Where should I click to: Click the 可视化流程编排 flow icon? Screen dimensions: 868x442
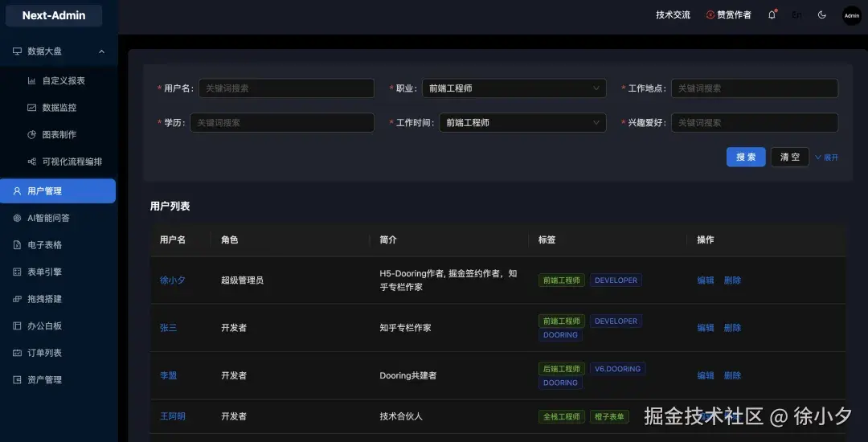coord(31,162)
